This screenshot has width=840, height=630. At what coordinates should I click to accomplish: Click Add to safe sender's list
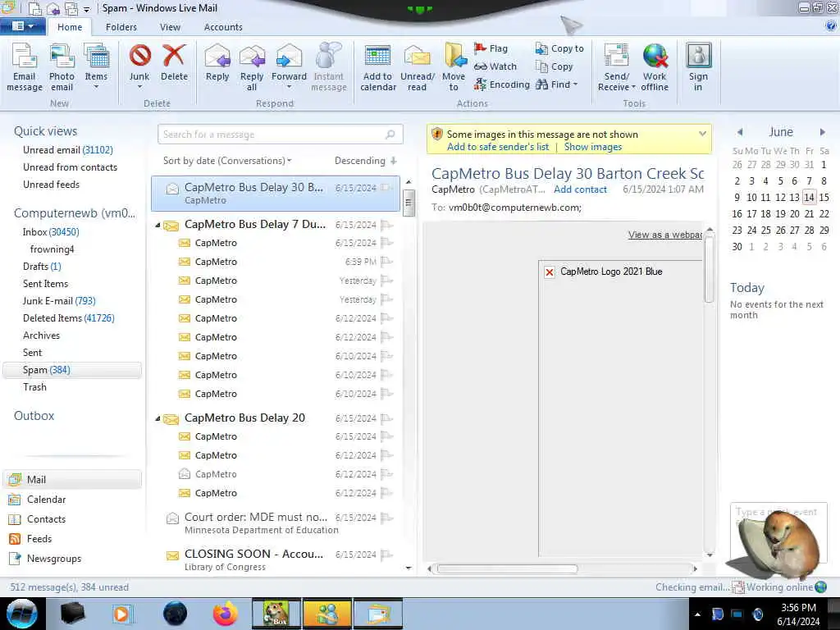pyautogui.click(x=498, y=147)
